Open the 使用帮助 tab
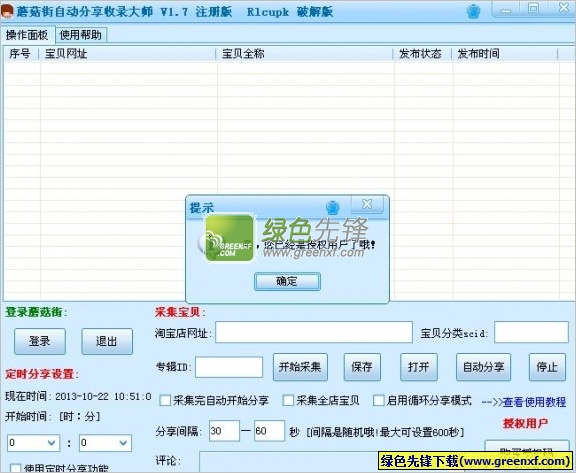The image size is (576, 473). click(x=81, y=35)
